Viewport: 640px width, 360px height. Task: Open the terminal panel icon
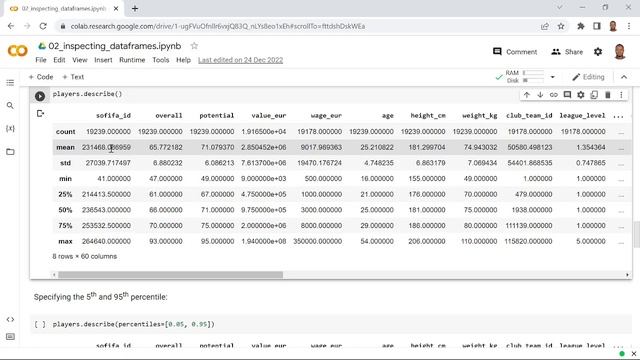[10, 337]
